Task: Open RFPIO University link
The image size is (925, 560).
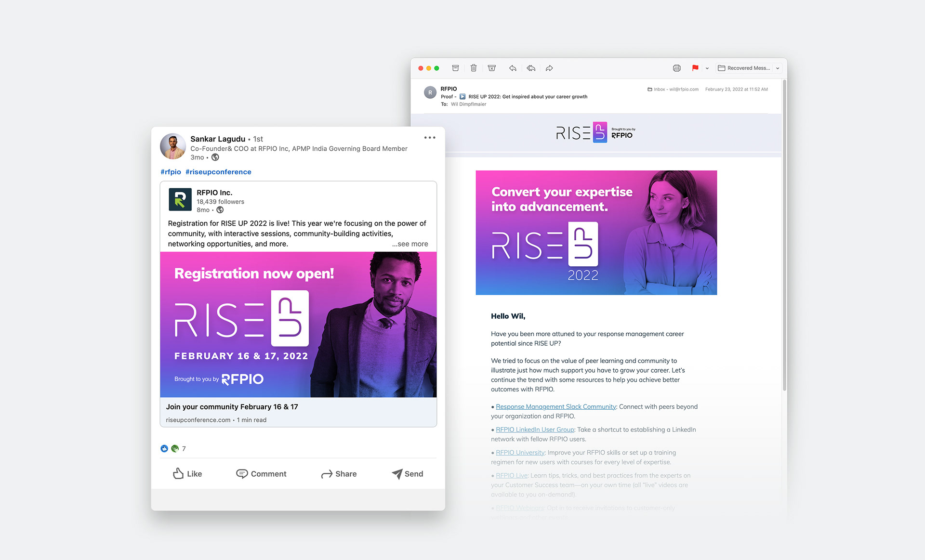Action: [x=520, y=453]
